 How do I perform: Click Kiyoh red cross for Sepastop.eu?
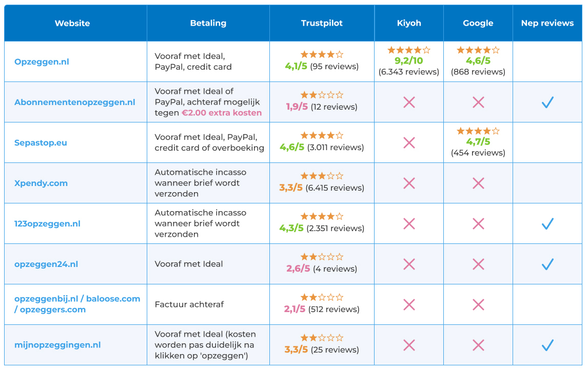coord(409,143)
